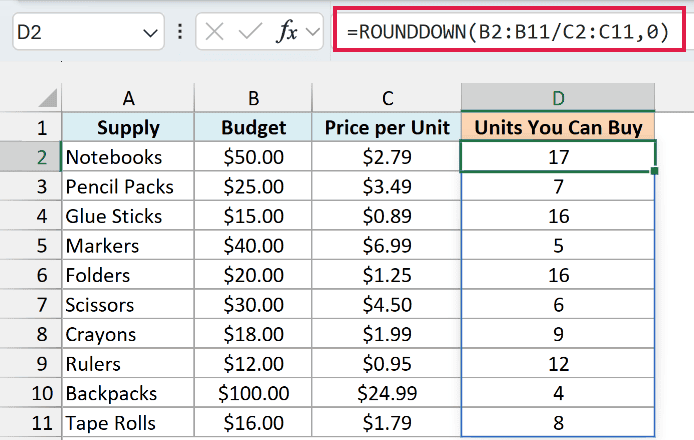Click the Units You Can Buy header

tap(558, 127)
